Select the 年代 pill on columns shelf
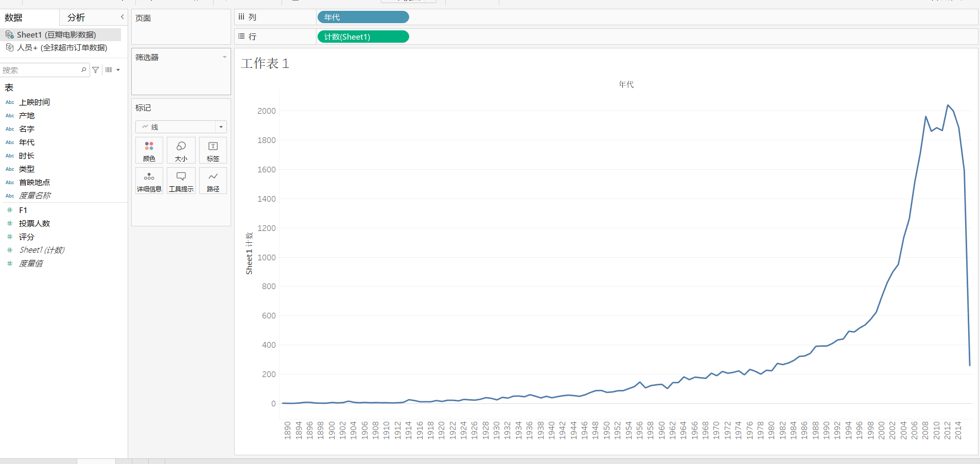980x464 pixels. tap(363, 17)
